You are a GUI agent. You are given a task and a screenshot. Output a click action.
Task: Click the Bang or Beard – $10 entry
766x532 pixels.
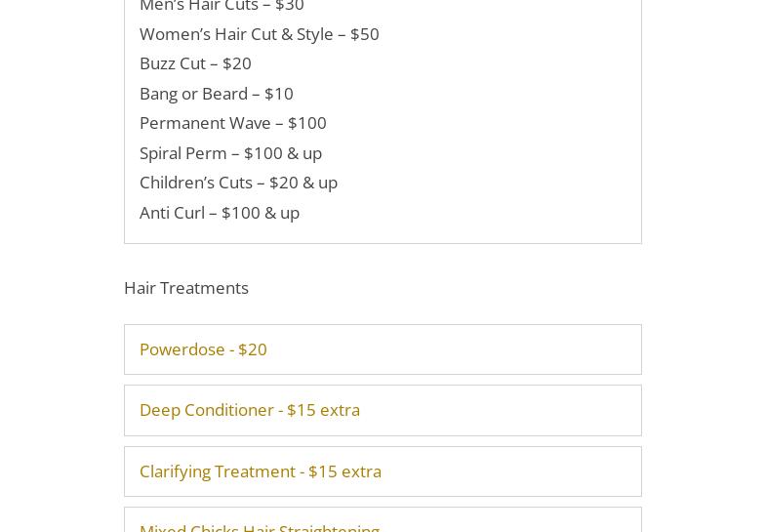(217, 94)
